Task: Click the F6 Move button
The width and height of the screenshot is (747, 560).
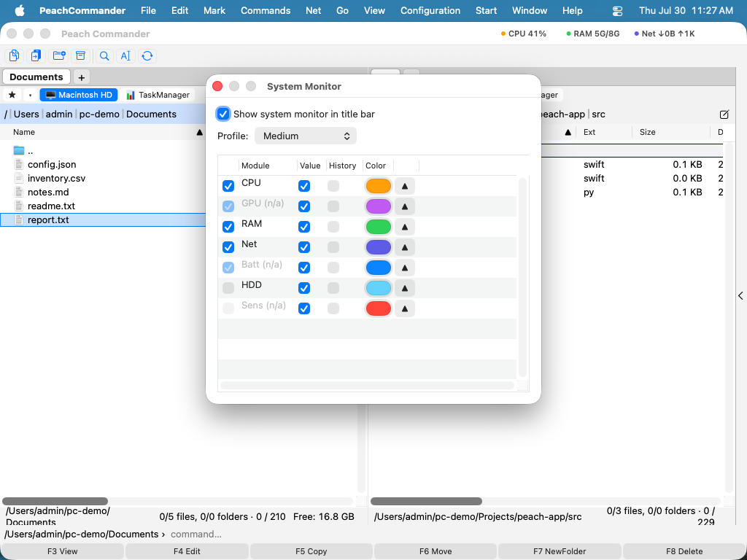Action: 436,551
